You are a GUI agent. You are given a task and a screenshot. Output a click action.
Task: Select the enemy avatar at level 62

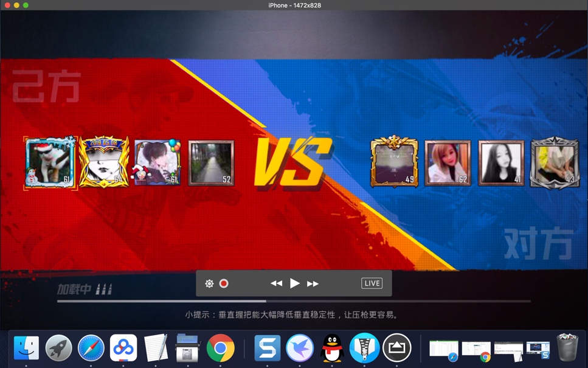[x=447, y=162]
